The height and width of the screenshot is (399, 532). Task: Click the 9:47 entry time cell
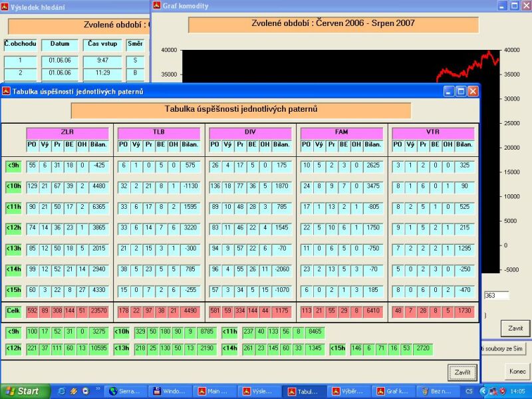point(102,61)
